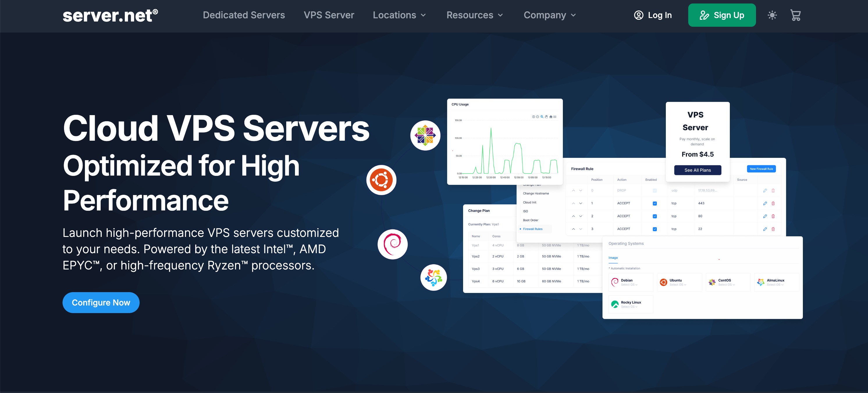Go to the VPS Server page
The image size is (868, 393).
[328, 15]
